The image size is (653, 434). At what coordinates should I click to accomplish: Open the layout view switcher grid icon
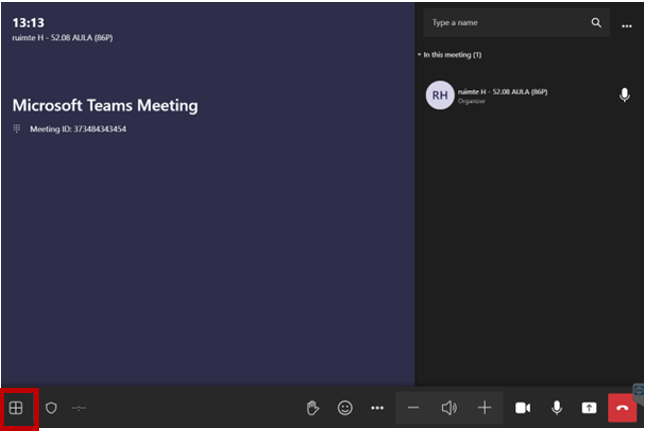click(x=16, y=408)
